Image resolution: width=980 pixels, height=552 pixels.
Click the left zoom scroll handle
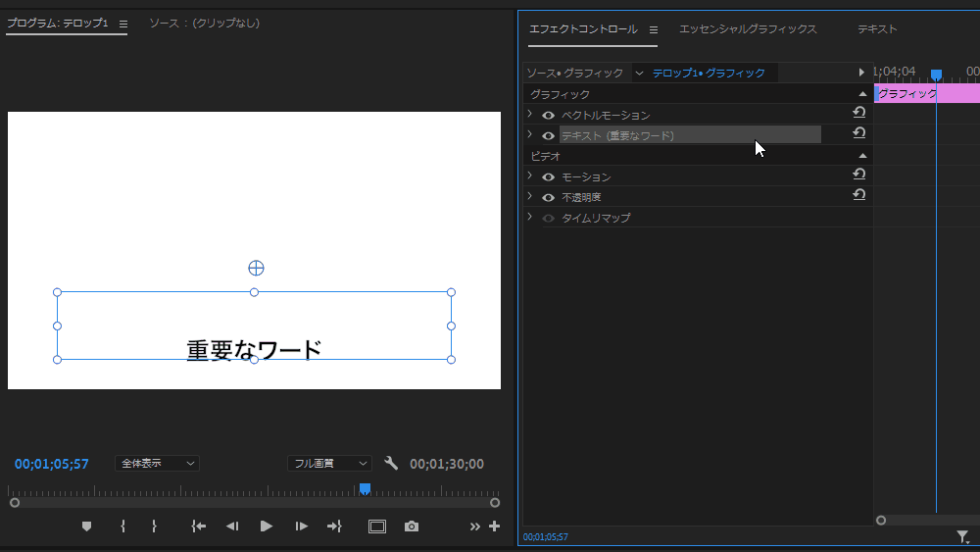(15, 503)
